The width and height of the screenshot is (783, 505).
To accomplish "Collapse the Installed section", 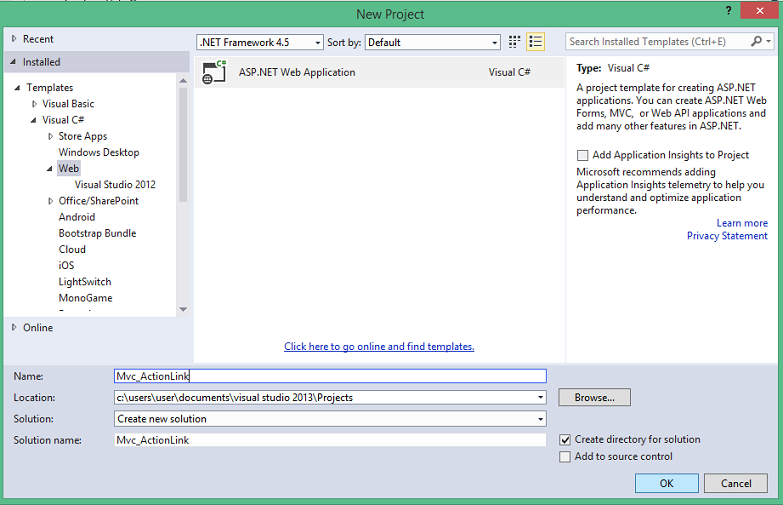I will click(13, 61).
